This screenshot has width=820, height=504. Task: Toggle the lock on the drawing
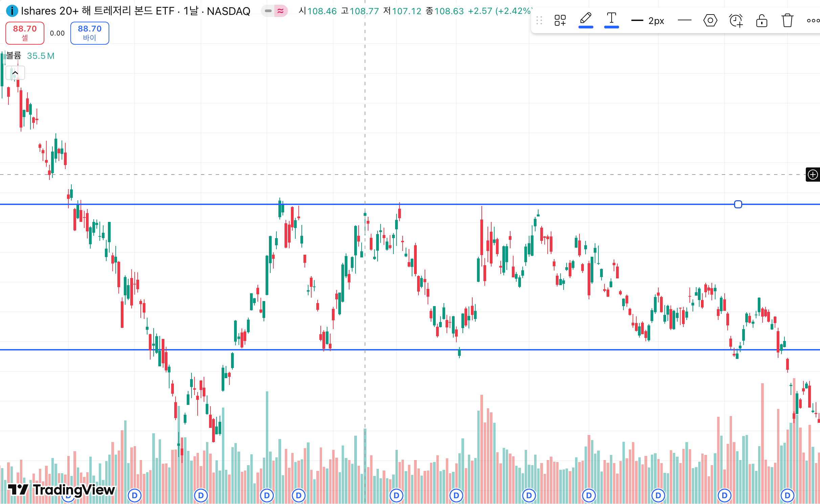(x=761, y=21)
